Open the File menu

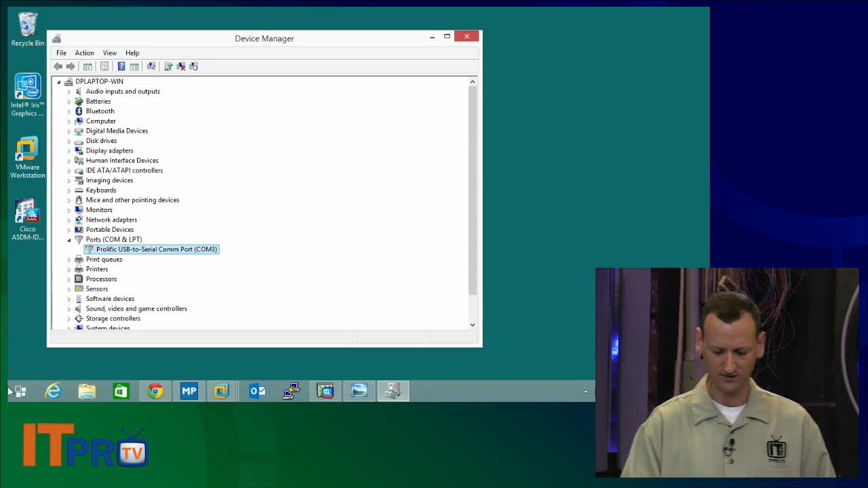tap(61, 53)
